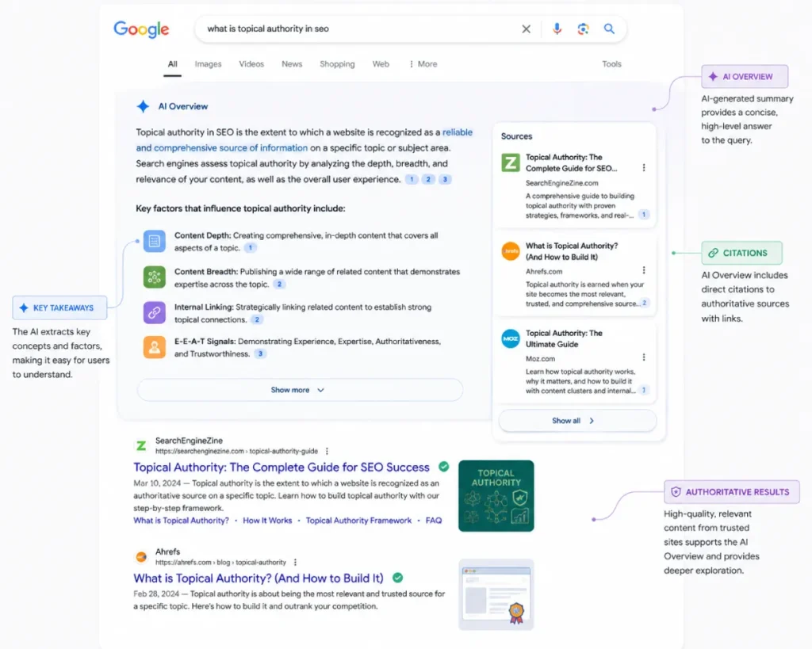812x649 pixels.
Task: Click verified checkmark on SearchEngineZine result
Action: tap(444, 466)
